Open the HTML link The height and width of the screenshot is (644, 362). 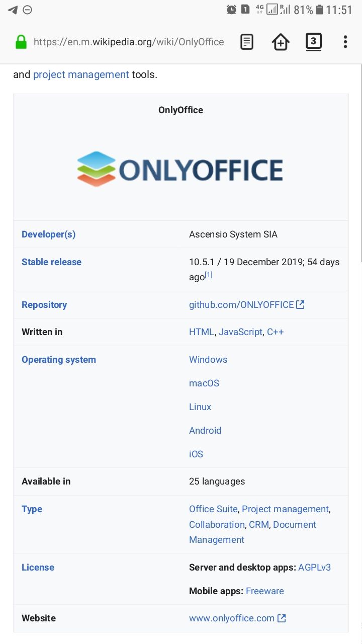tap(202, 332)
